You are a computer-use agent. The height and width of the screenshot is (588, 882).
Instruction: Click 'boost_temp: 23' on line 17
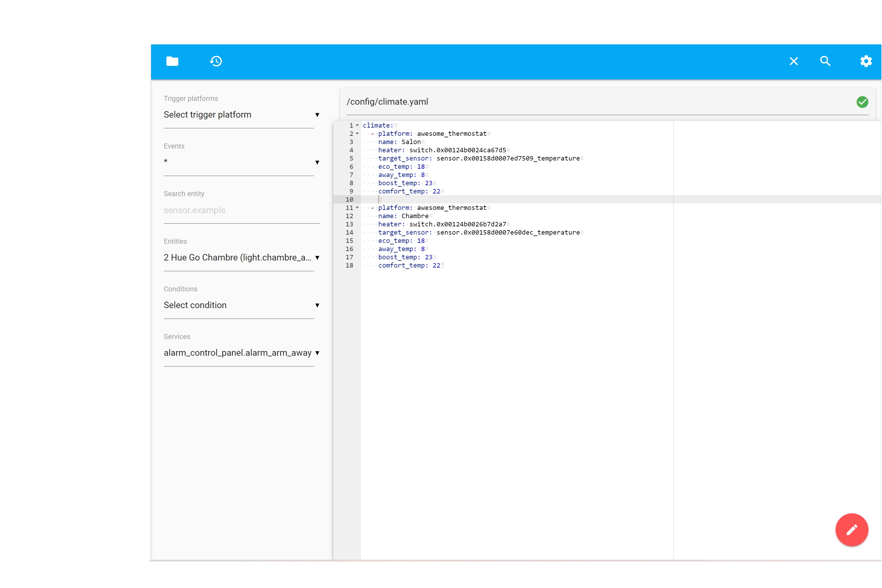[x=405, y=257]
